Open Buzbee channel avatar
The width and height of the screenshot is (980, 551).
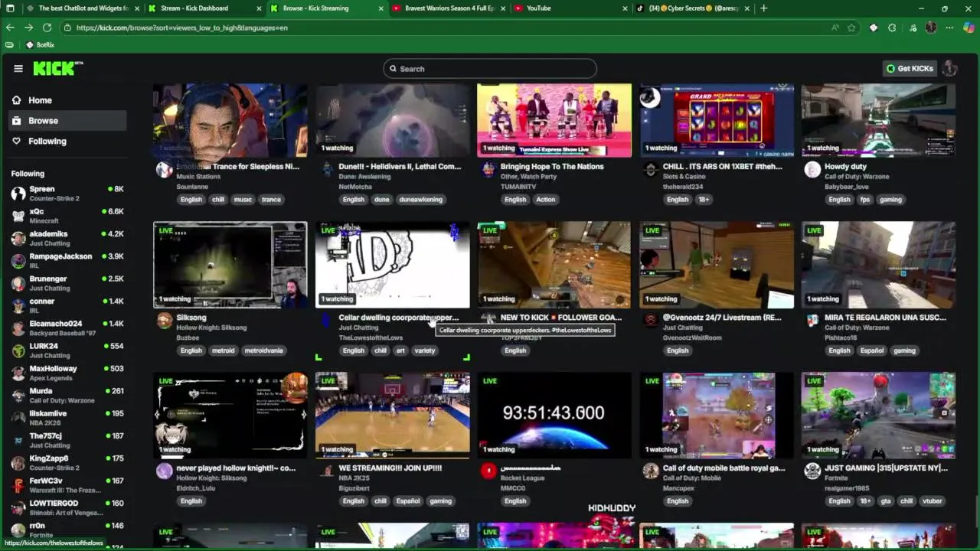coord(164,320)
